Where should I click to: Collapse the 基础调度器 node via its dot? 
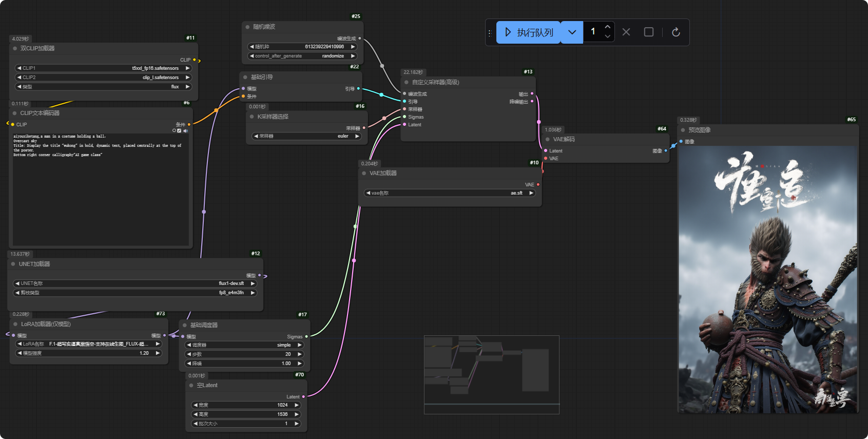tap(185, 325)
